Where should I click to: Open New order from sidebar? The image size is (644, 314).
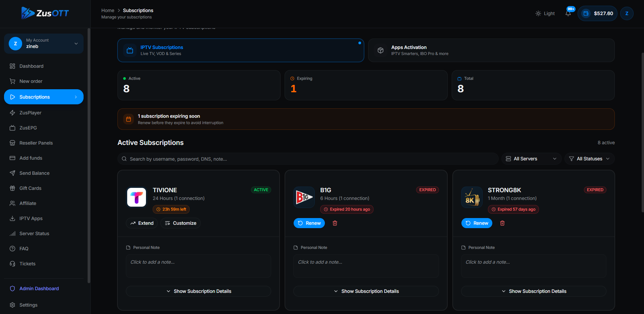click(x=44, y=81)
